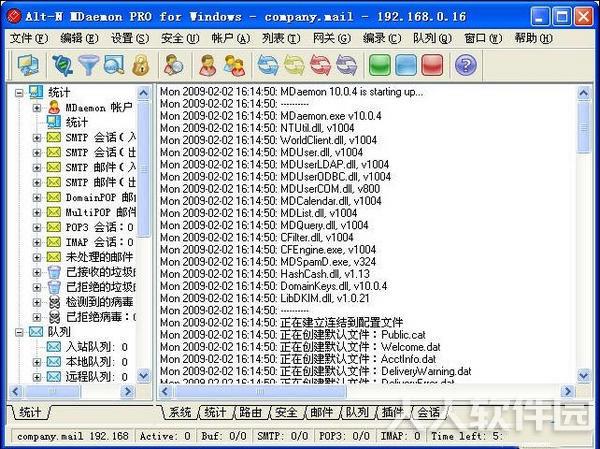The image size is (600, 449).
Task: Open the 帐户(A) menu
Action: coord(231,38)
